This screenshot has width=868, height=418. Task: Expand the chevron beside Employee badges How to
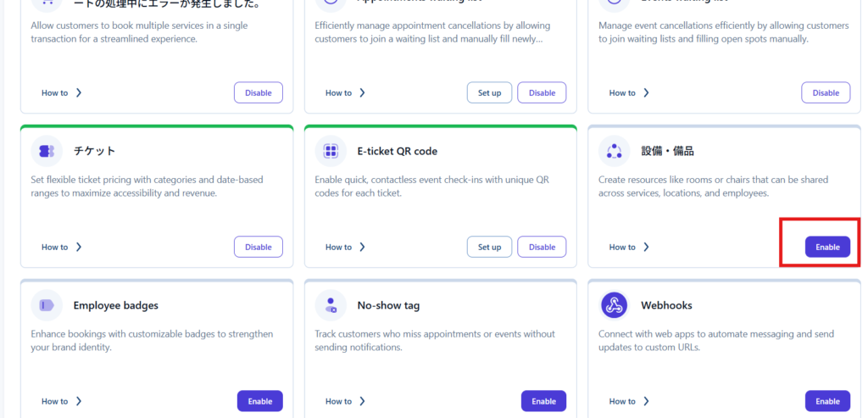pos(79,401)
